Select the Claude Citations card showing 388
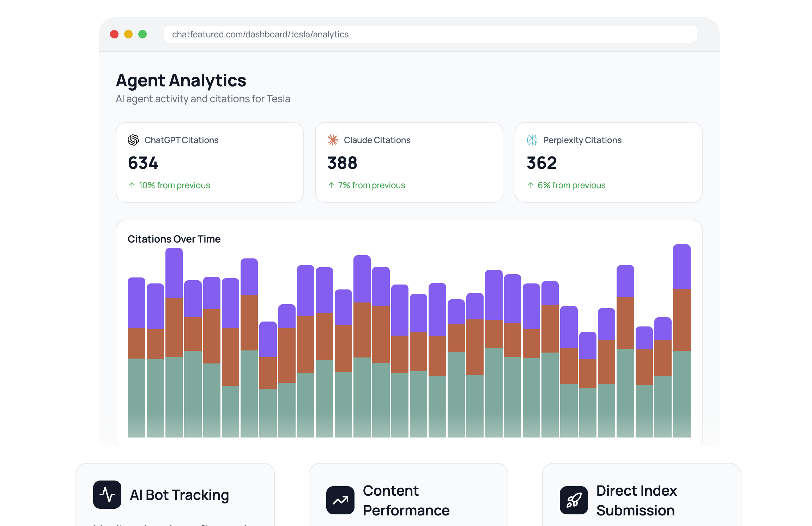812x526 pixels. 409,163
